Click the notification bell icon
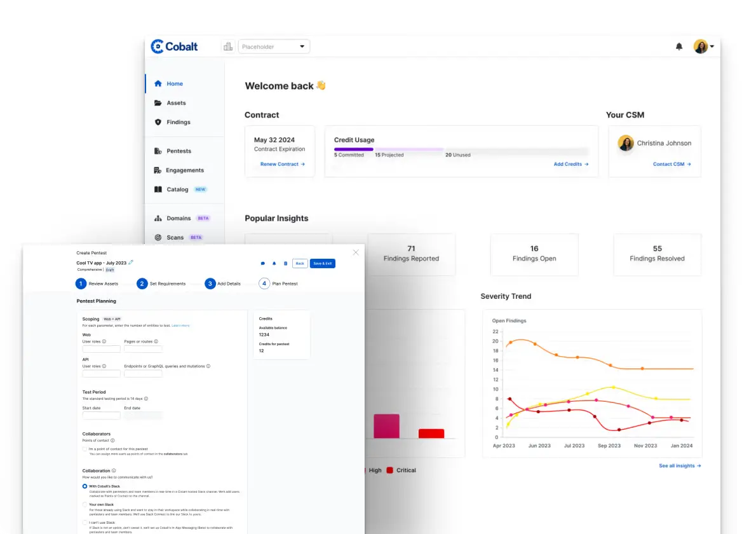Viewport: 756px width, 534px height. [678, 46]
